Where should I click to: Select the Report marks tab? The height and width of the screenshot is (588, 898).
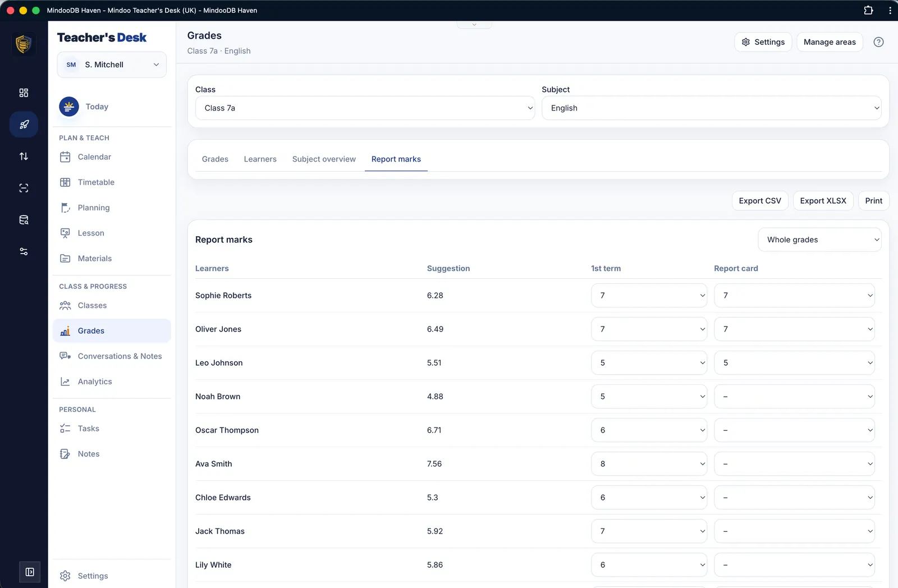click(x=396, y=159)
